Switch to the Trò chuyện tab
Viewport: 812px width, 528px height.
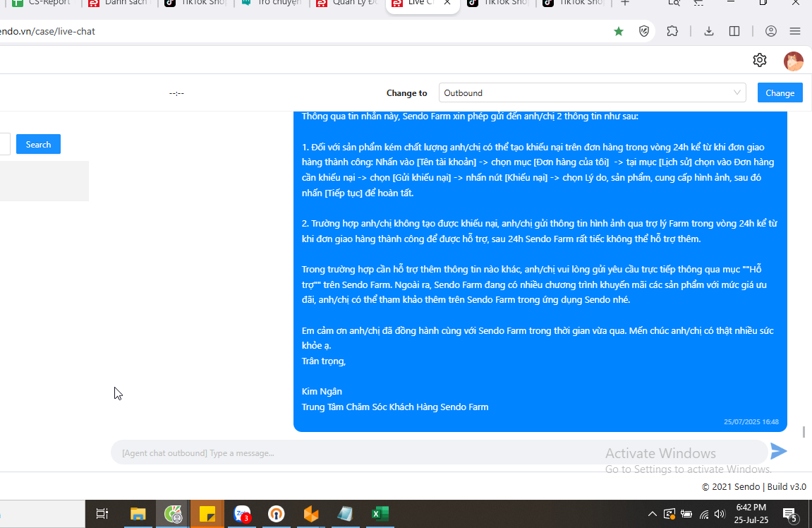[x=271, y=3]
